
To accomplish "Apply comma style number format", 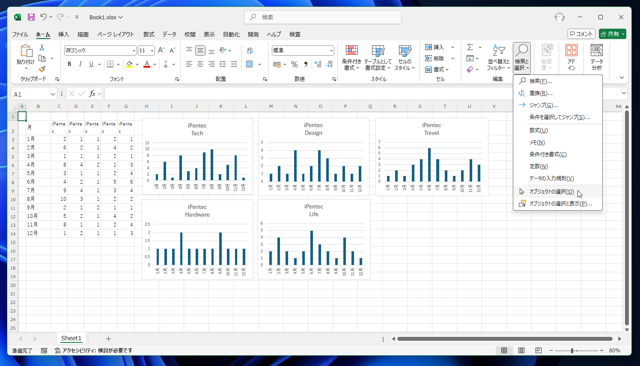I will click(305, 64).
